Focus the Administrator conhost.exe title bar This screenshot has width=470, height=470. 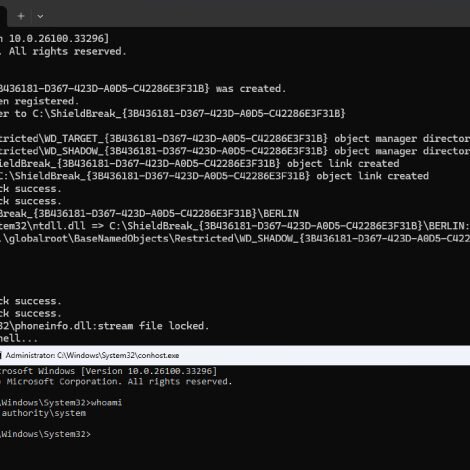tap(235, 355)
